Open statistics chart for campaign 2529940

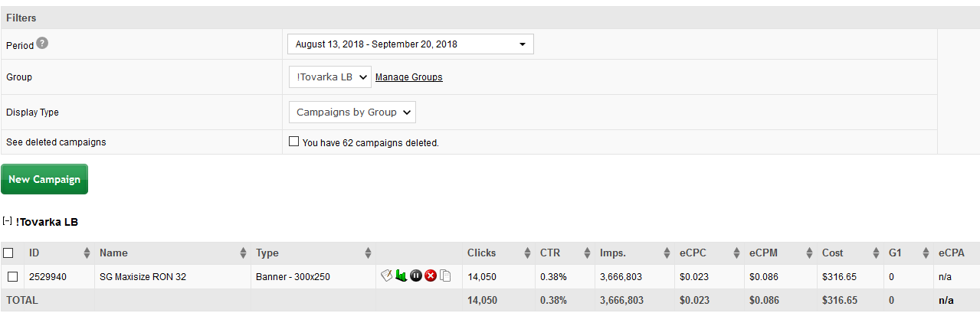402,276
